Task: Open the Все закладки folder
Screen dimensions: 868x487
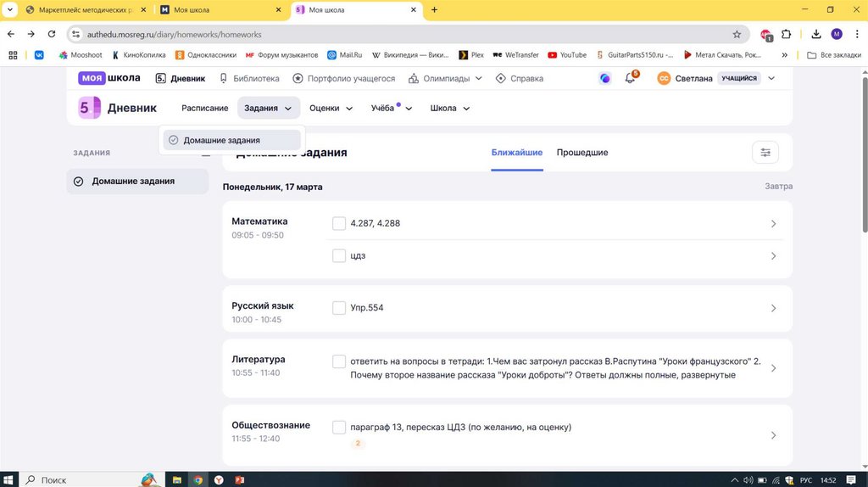Action: [x=834, y=55]
